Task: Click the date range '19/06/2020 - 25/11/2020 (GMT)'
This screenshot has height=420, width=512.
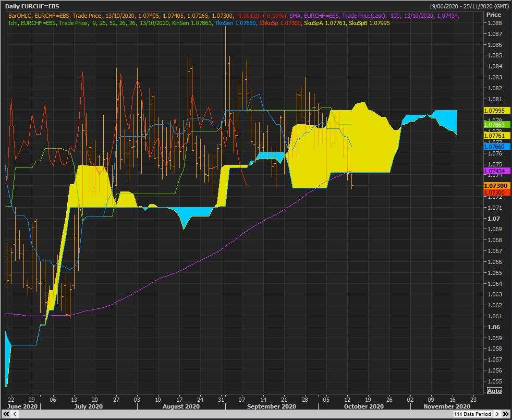Action: (x=470, y=6)
